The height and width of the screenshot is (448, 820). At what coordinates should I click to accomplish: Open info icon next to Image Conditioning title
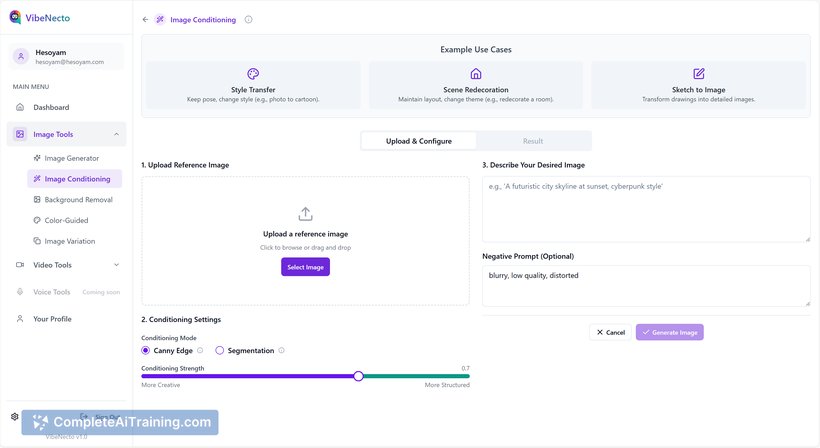[248, 19]
